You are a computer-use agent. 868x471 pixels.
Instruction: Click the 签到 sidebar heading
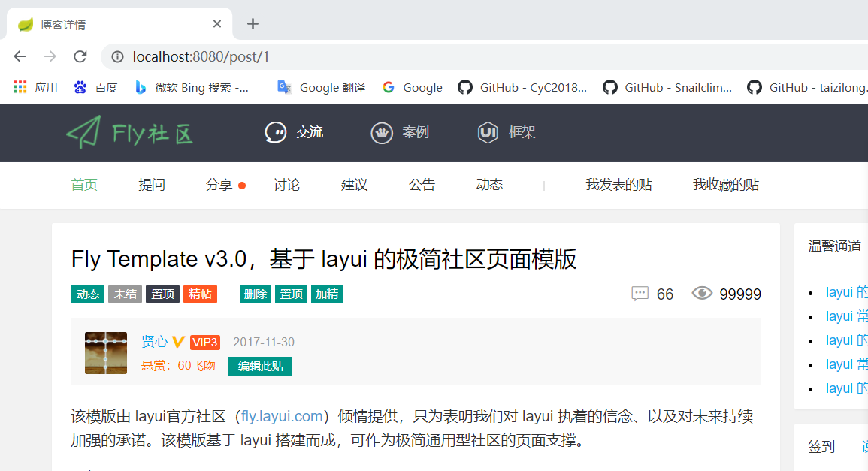[821, 447]
